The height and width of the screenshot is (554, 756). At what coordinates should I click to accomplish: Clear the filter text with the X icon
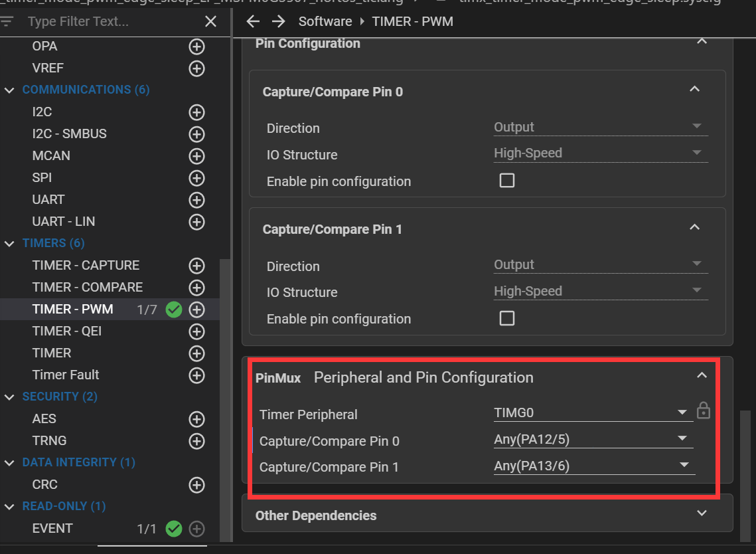pos(210,21)
